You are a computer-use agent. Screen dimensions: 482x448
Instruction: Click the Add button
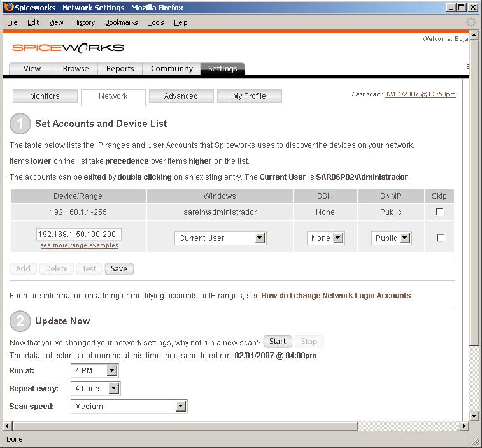point(23,269)
